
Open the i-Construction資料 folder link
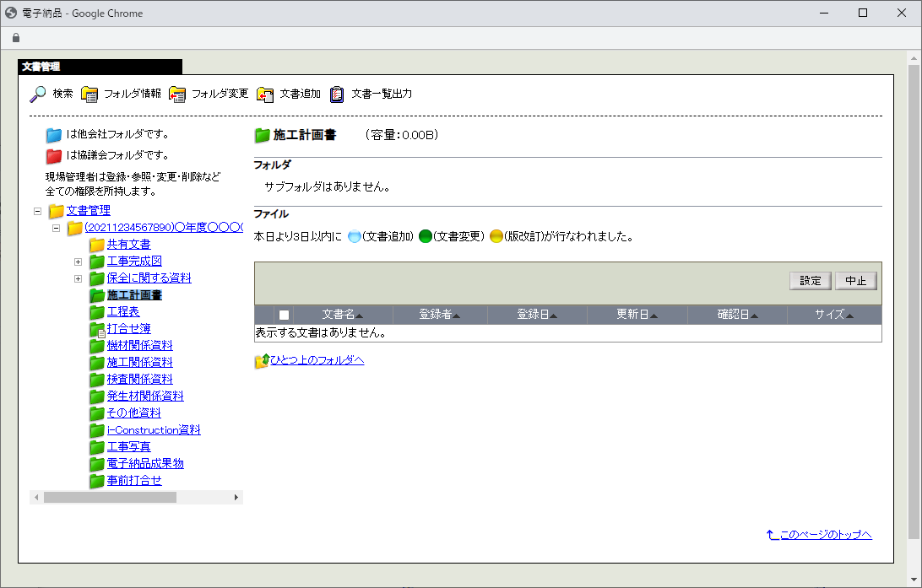[x=154, y=430]
